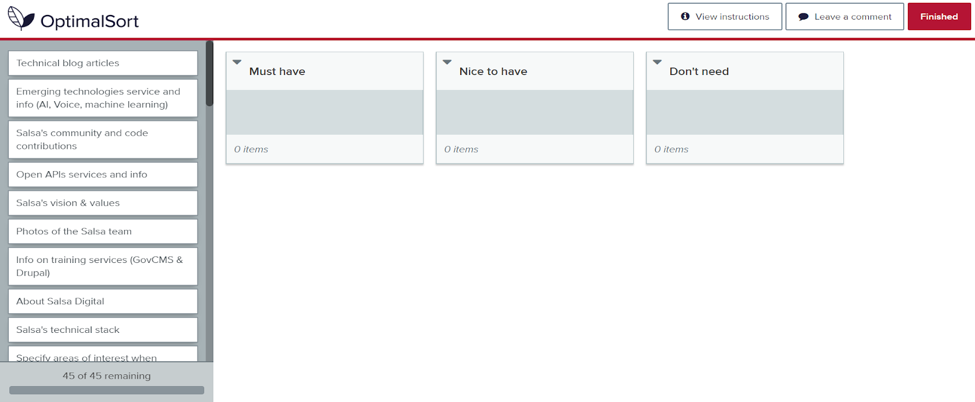Pick Salsa's community and code contributions card
975x402 pixels.
(103, 139)
